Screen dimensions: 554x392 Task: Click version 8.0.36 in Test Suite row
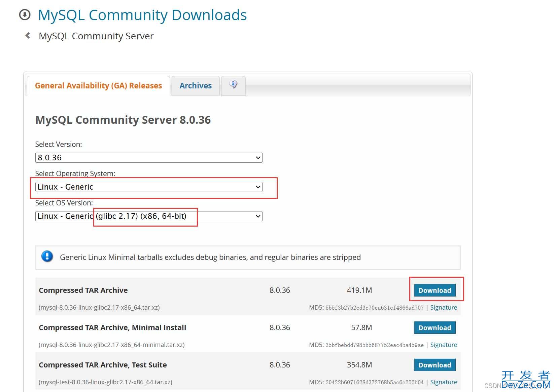point(280,365)
